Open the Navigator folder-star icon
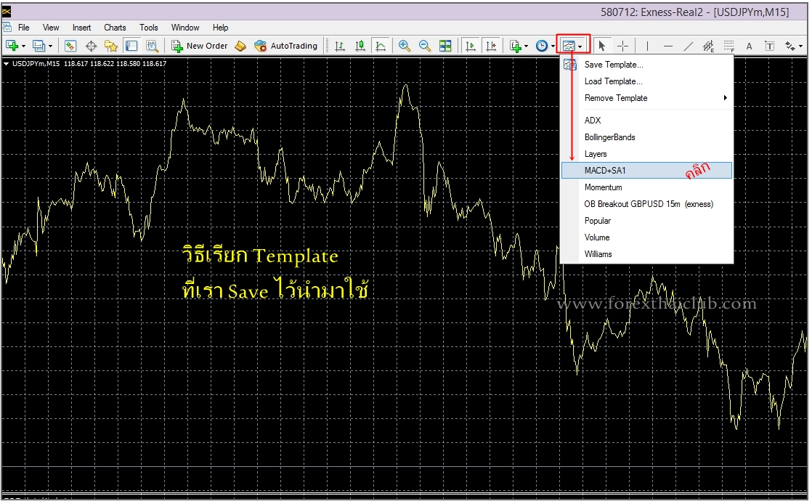This screenshot has height=504, width=812. [x=111, y=46]
